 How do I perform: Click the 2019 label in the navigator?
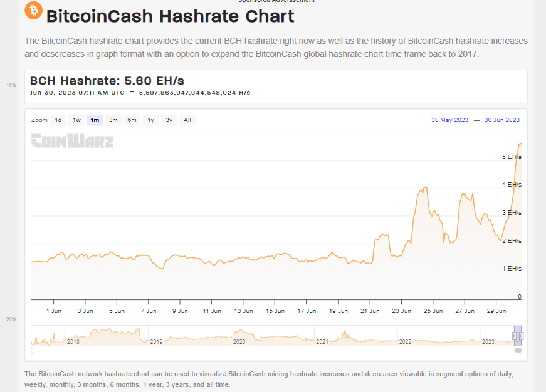pos(156,342)
